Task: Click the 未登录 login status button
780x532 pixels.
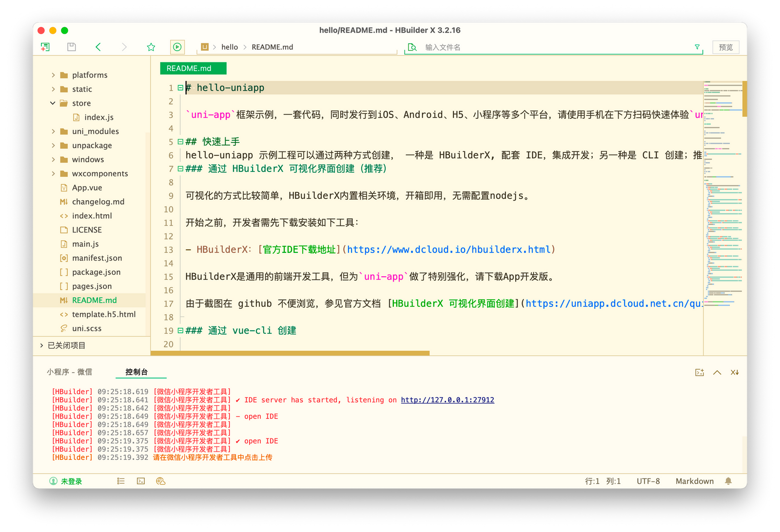Action: tap(66, 481)
